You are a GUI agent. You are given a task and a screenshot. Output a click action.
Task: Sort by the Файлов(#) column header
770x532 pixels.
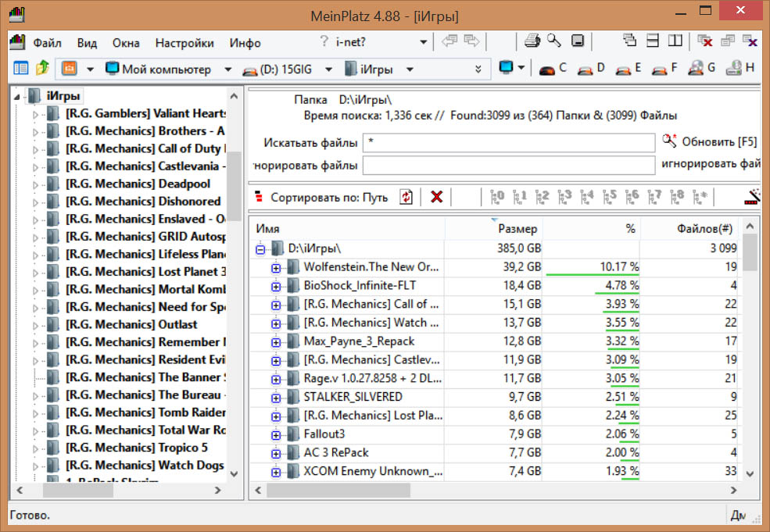(691, 229)
